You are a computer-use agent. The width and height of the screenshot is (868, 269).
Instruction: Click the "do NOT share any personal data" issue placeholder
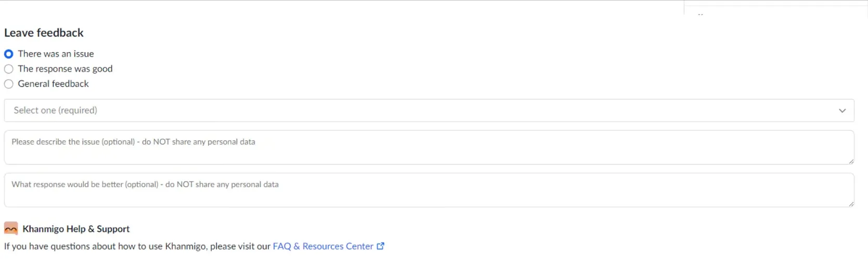pos(198,142)
